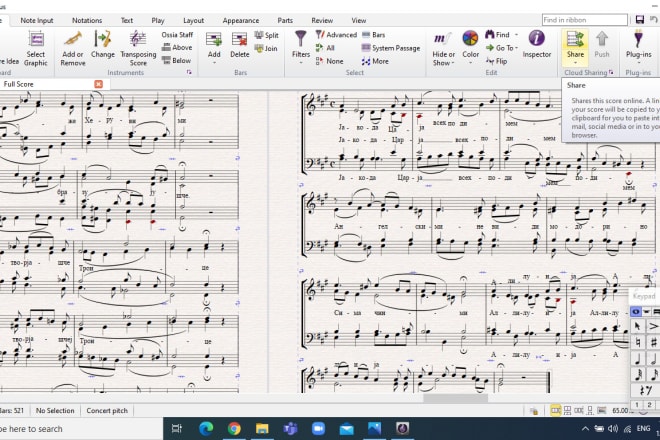660x440 pixels.
Task: Add an ossia staff Above
Action: [177, 48]
